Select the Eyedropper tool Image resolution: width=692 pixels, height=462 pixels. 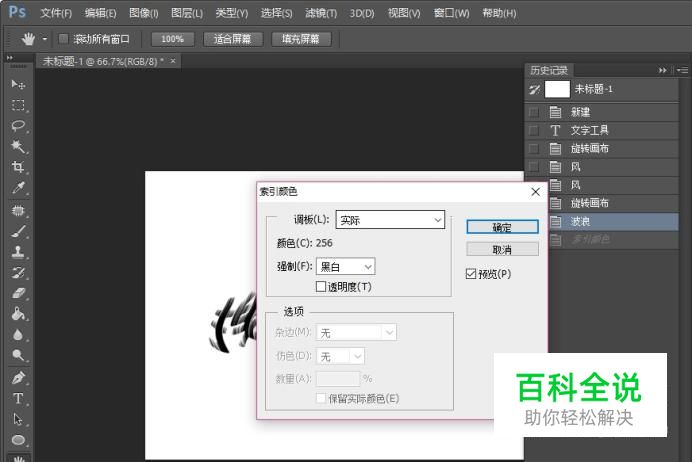pos(18,188)
